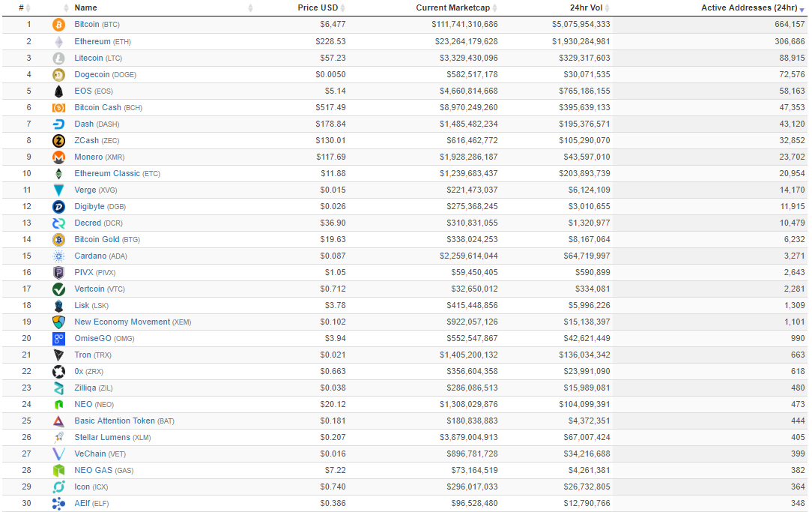Click the Ethereum Classic logo icon
The image size is (812, 512).
[x=58, y=174]
